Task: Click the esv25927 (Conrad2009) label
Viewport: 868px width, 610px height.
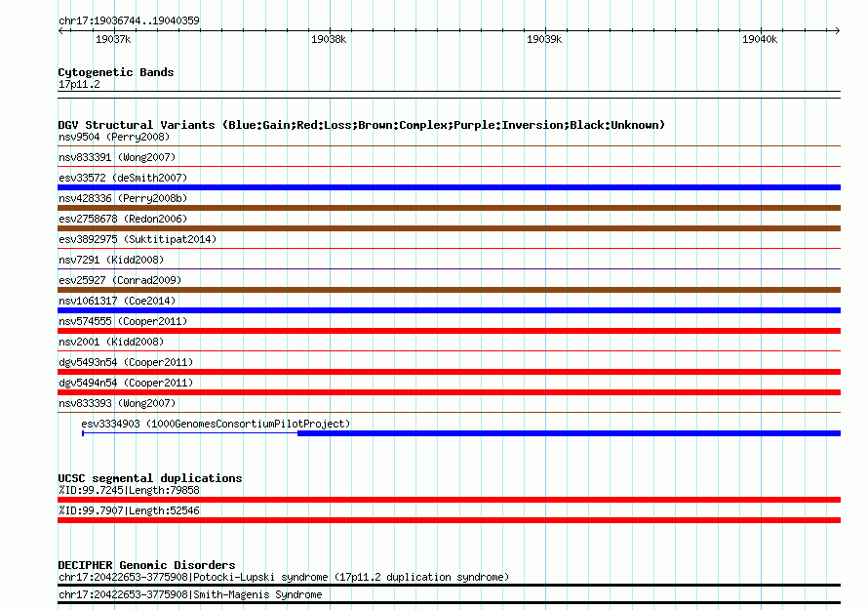Action: point(120,280)
